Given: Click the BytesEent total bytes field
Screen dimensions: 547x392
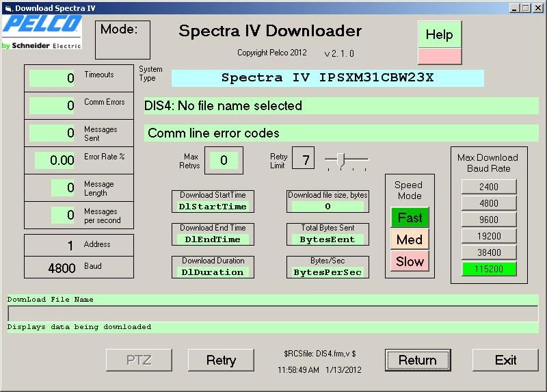Looking at the screenshot, I should (328, 239).
